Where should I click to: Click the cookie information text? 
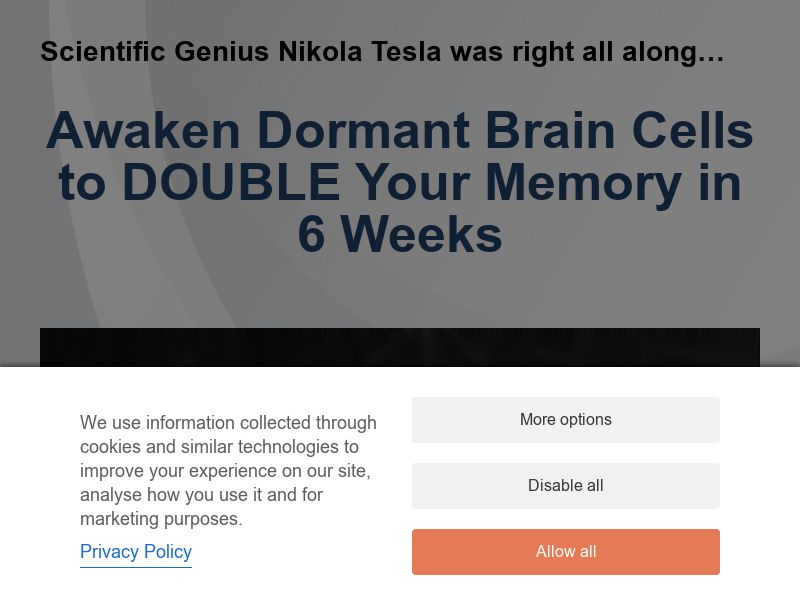pos(228,470)
